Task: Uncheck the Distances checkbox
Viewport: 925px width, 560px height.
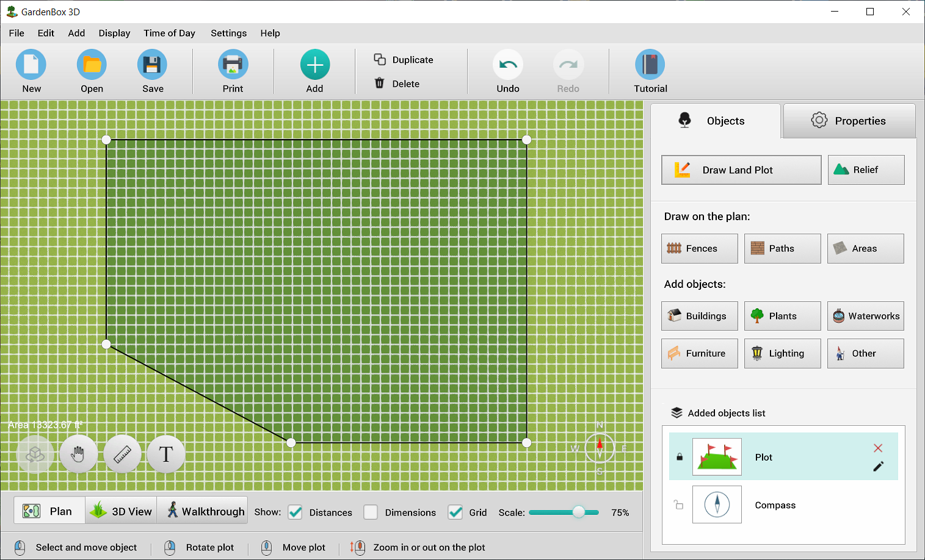Action: 296,512
